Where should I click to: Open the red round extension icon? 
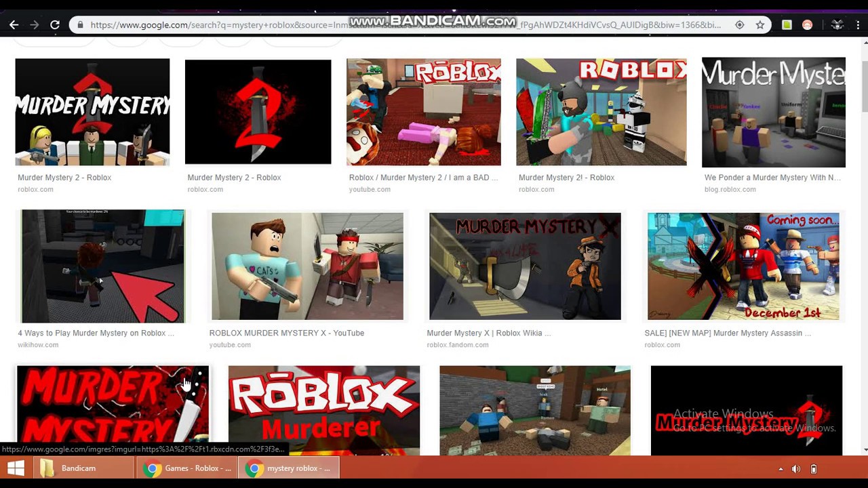click(x=807, y=25)
